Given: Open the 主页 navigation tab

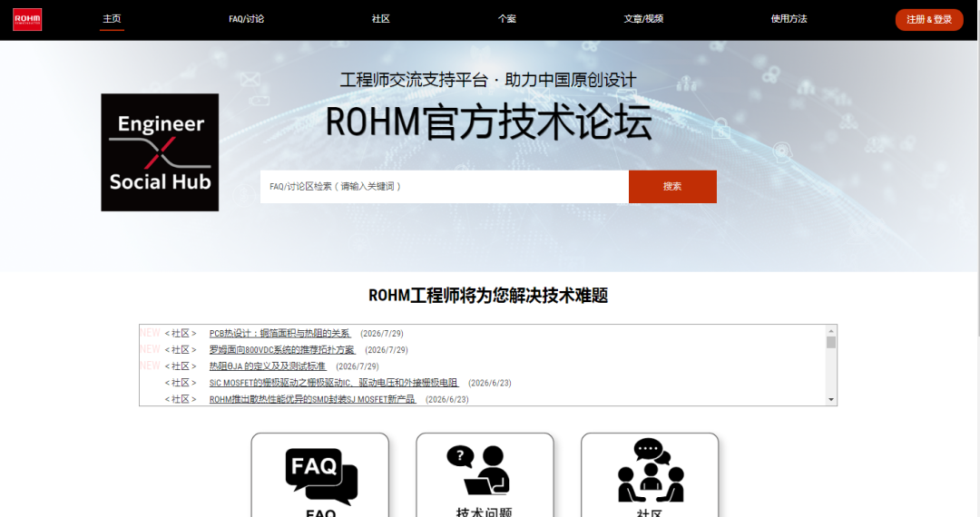Looking at the screenshot, I should [112, 19].
